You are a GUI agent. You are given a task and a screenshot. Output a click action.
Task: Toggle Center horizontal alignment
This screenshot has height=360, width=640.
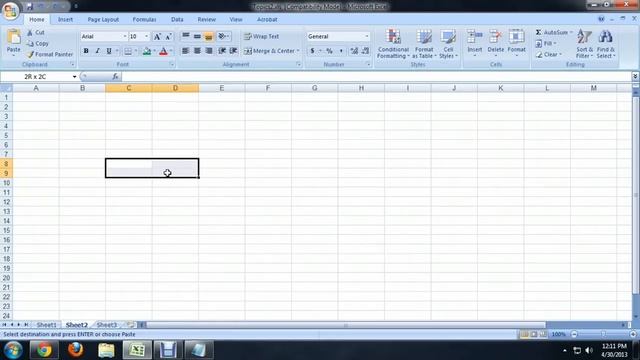[x=197, y=51]
